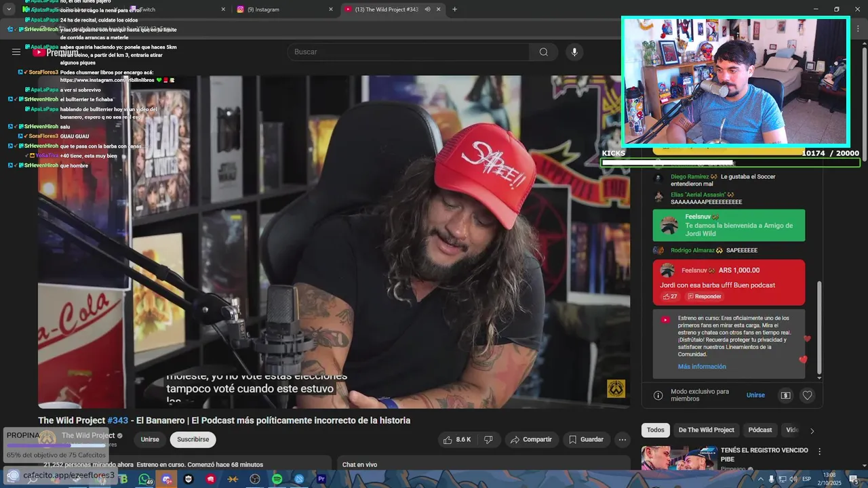Like the video with 8.6 K thumbs up

click(458, 439)
